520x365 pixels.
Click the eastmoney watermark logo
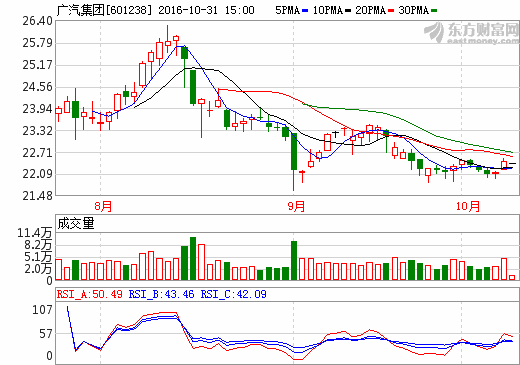coord(471,33)
